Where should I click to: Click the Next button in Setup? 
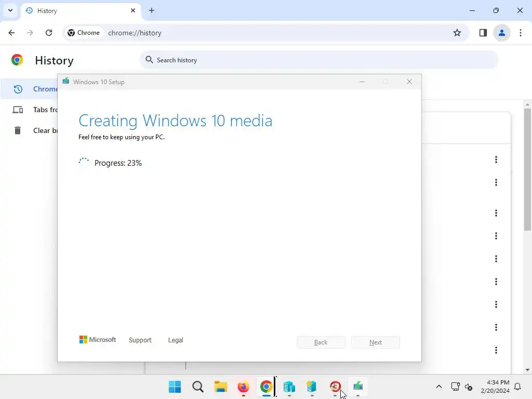point(376,342)
